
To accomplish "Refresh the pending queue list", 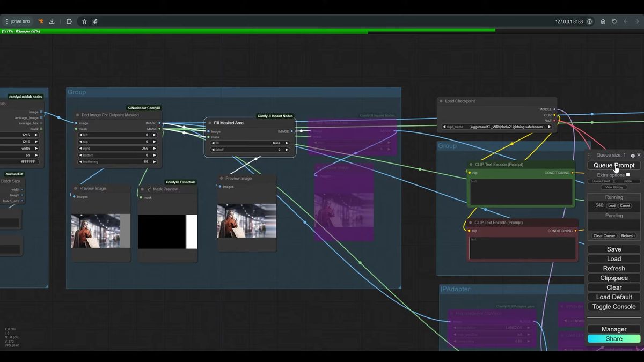I will [x=628, y=236].
